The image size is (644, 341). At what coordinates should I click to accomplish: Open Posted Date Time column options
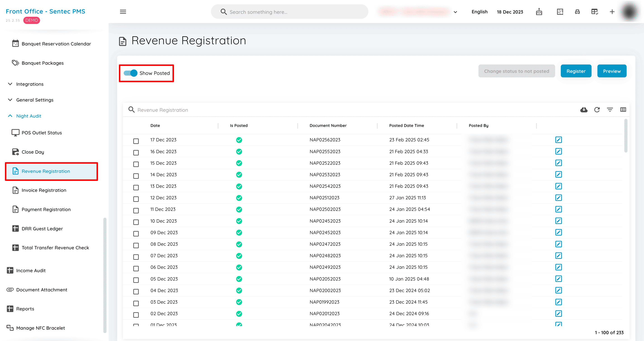tap(457, 126)
